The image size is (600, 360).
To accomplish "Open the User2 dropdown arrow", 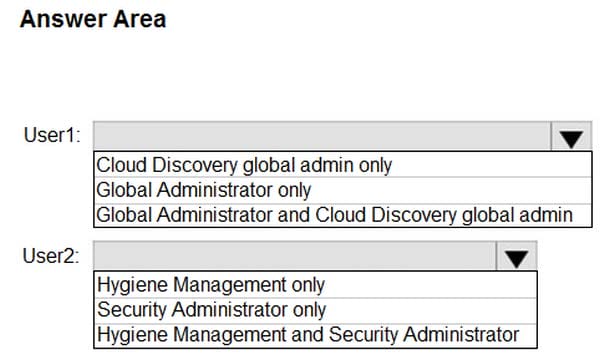I will (x=517, y=256).
